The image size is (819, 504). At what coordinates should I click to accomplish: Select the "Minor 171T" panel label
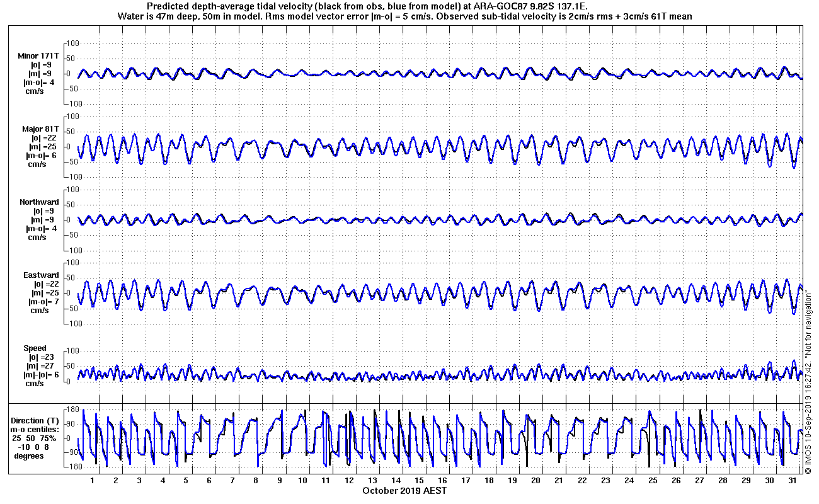(38, 56)
